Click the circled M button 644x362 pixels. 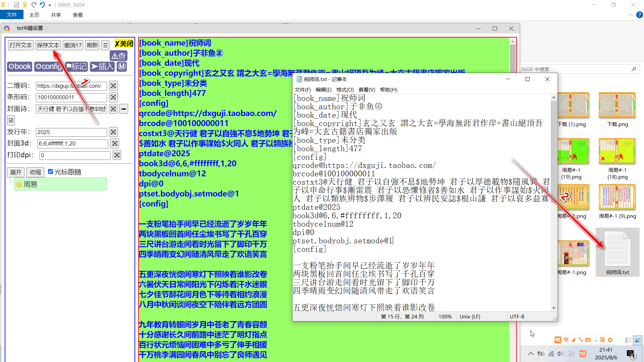[122, 67]
